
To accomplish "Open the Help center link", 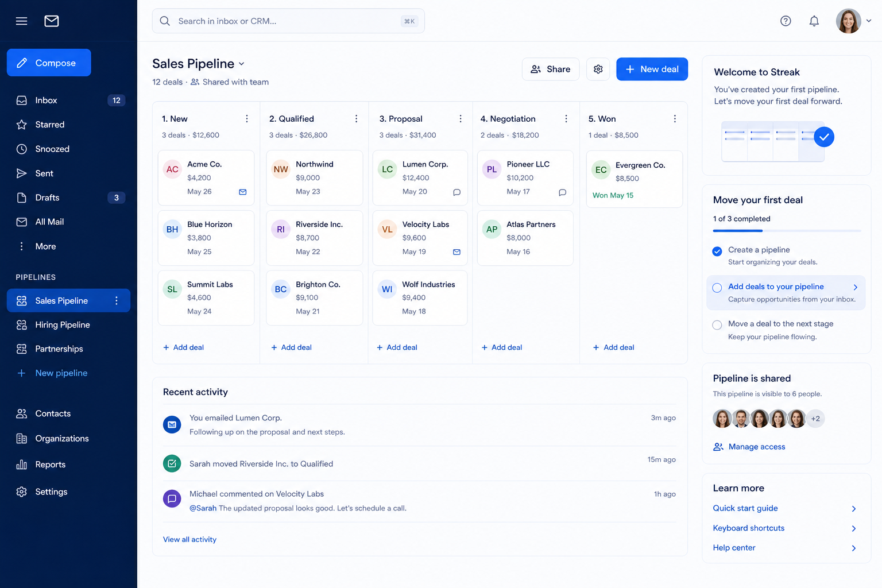I will [x=734, y=548].
